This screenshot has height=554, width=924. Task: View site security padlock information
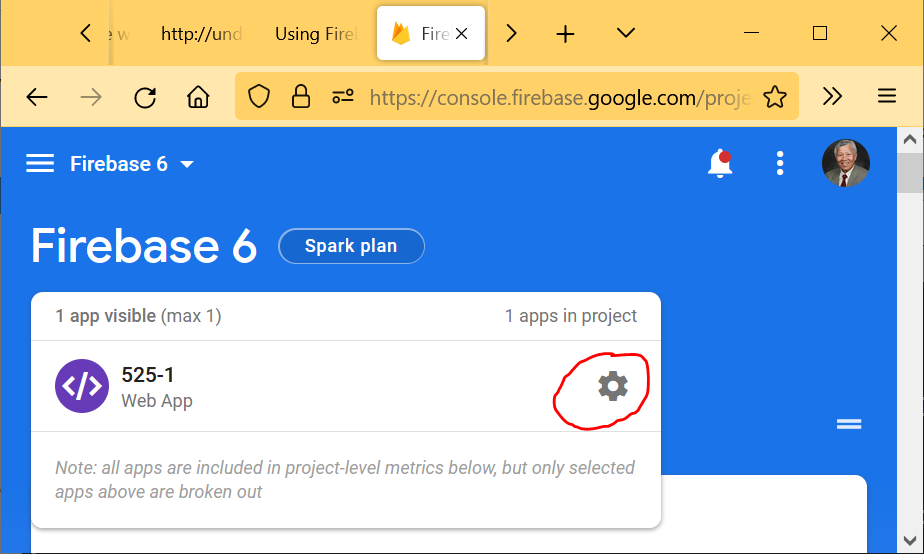[300, 97]
